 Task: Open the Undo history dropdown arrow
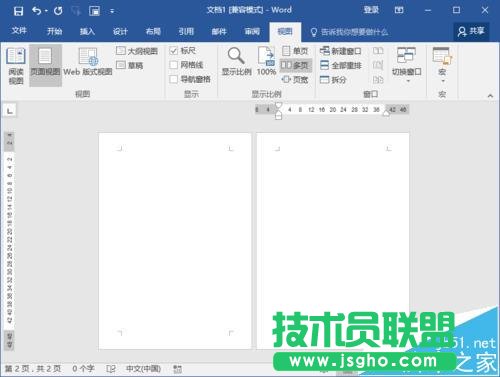click(46, 11)
